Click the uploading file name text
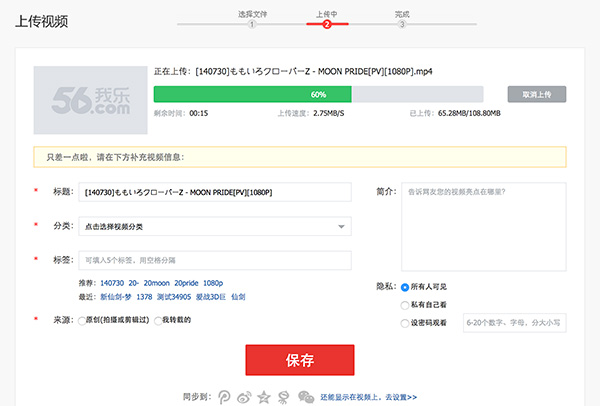Screen dimensions: 600x406 314,72
